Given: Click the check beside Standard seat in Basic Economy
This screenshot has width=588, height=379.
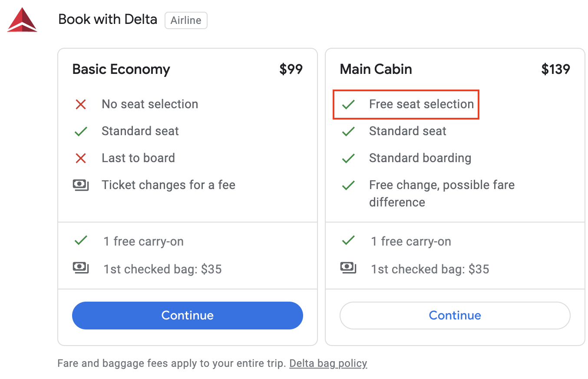Looking at the screenshot, I should pyautogui.click(x=81, y=131).
